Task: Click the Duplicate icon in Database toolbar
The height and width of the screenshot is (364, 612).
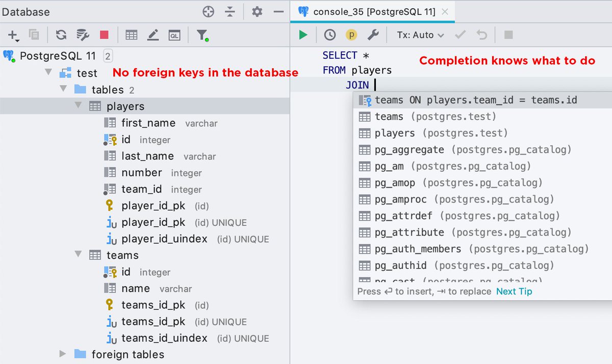Action: pos(34,35)
